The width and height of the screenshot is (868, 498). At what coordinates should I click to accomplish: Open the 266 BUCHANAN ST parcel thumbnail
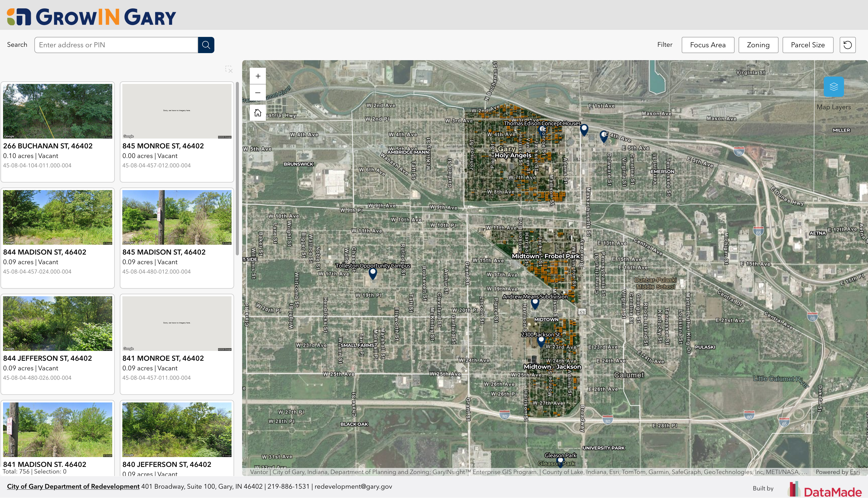click(x=57, y=111)
